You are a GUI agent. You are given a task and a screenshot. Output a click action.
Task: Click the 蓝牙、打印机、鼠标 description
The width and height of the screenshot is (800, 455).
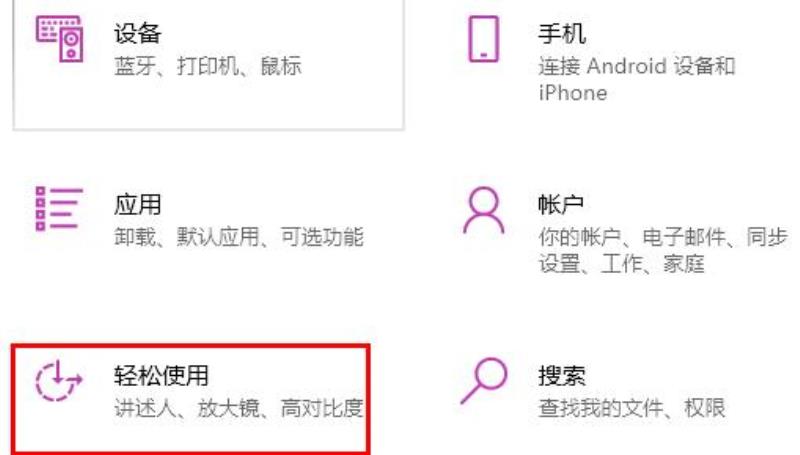click(x=208, y=66)
